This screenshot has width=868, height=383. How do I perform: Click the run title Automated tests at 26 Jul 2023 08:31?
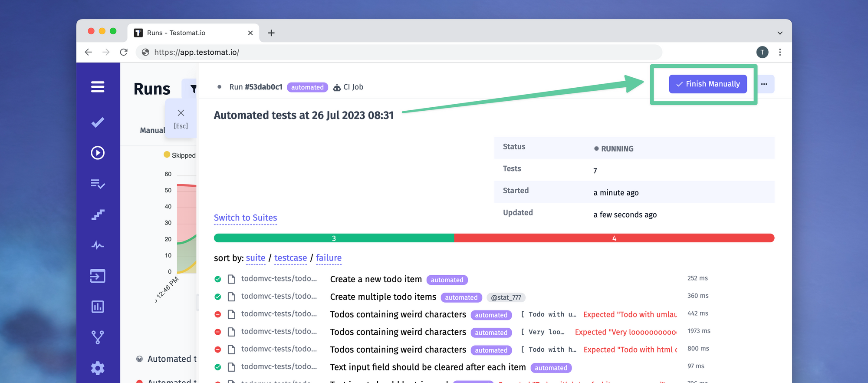pos(304,115)
